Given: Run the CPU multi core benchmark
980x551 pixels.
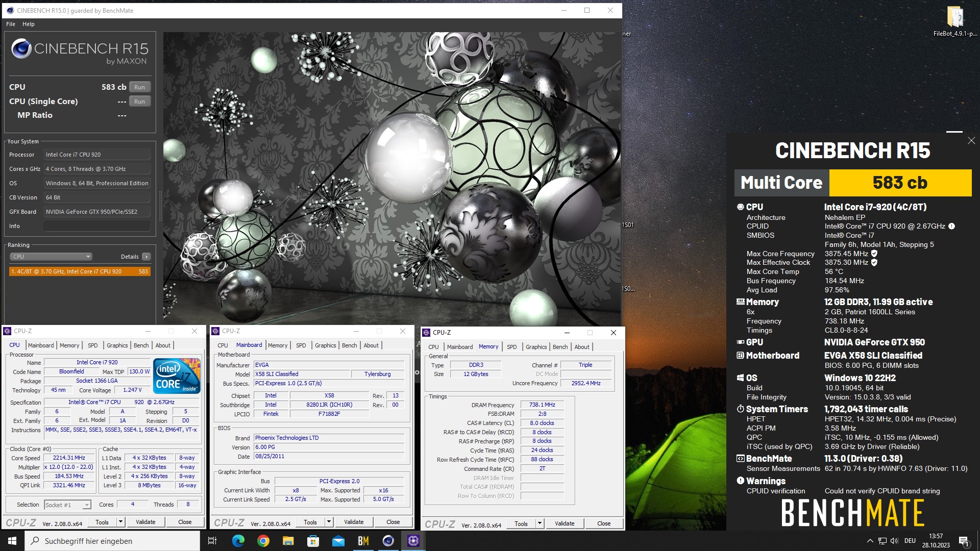Looking at the screenshot, I should pos(140,87).
